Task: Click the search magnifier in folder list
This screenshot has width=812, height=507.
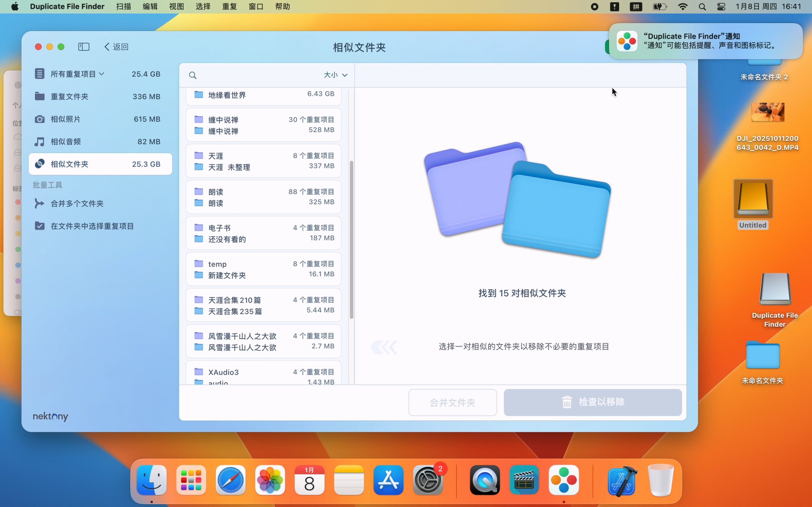Action: 193,75
